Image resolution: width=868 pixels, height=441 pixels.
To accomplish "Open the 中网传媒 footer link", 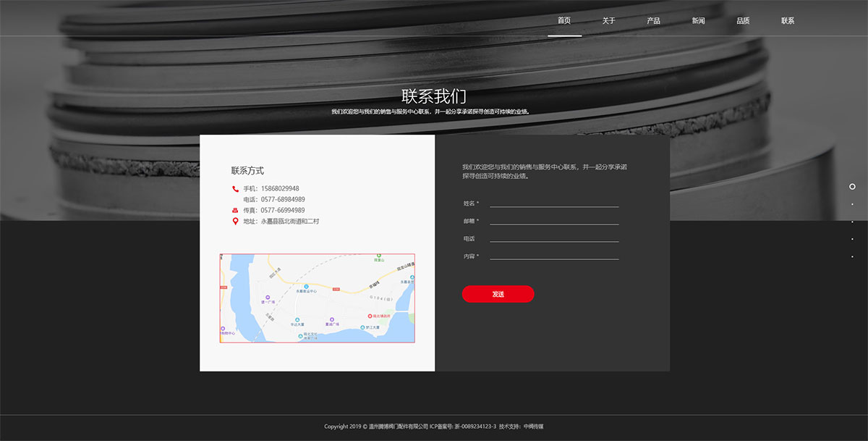I will 533,427.
